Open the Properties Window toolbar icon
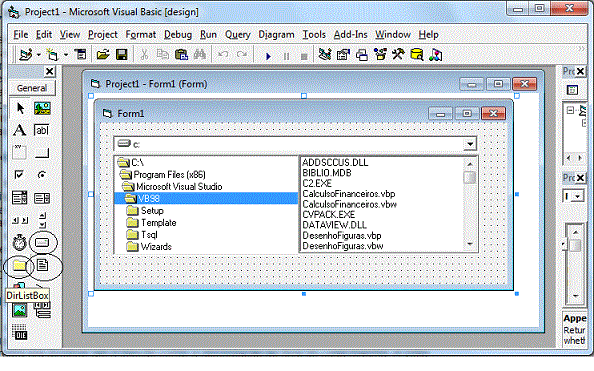 343,55
